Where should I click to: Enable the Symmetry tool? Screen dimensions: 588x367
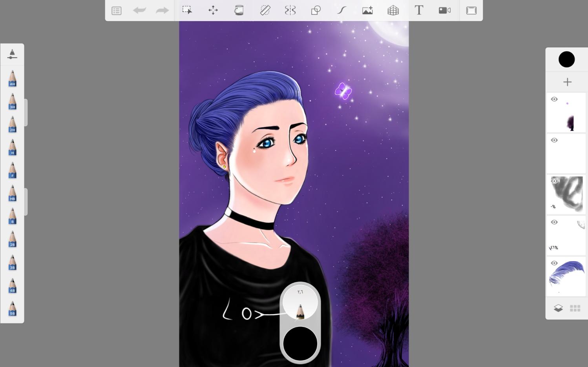[290, 10]
